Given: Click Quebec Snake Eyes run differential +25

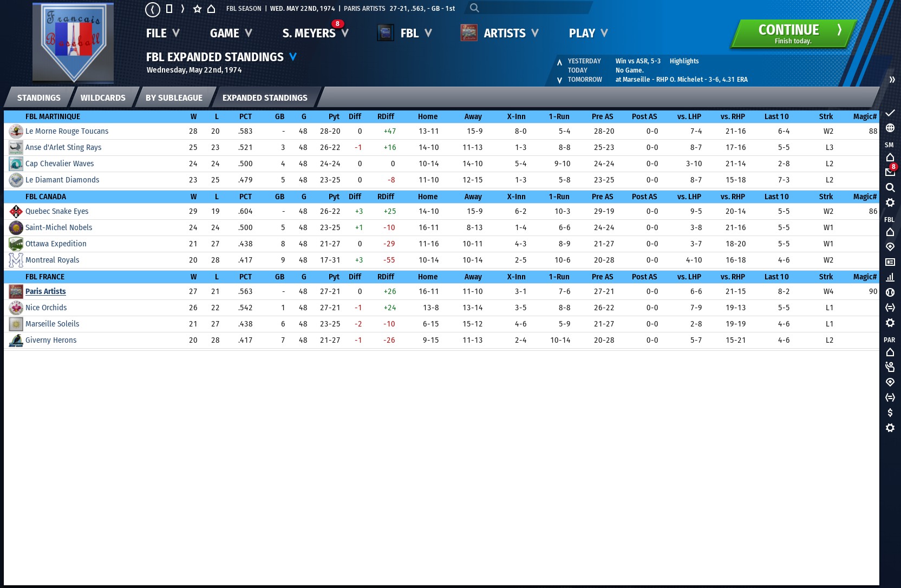Looking at the screenshot, I should (x=389, y=211).
